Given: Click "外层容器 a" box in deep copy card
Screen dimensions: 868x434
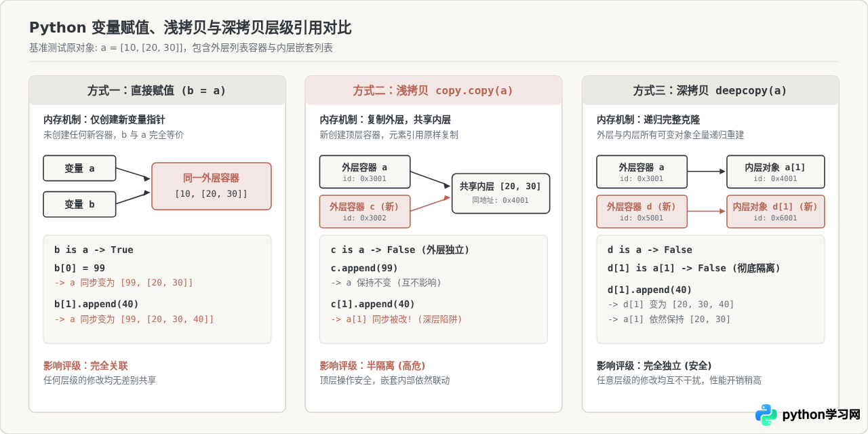Looking at the screenshot, I should (x=642, y=172).
